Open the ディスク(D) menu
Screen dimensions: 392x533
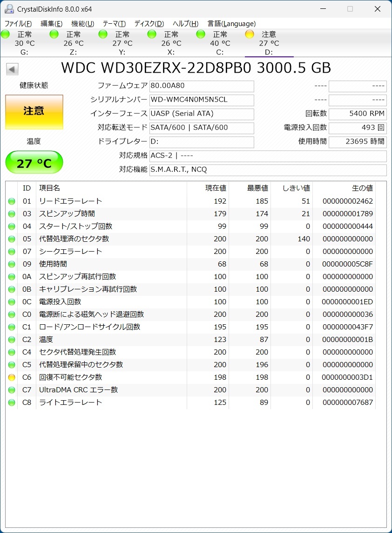coord(149,24)
